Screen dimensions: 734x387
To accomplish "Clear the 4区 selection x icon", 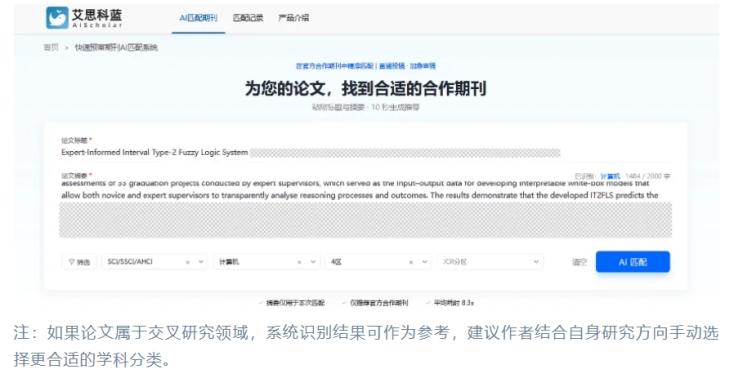I will pos(411,262).
